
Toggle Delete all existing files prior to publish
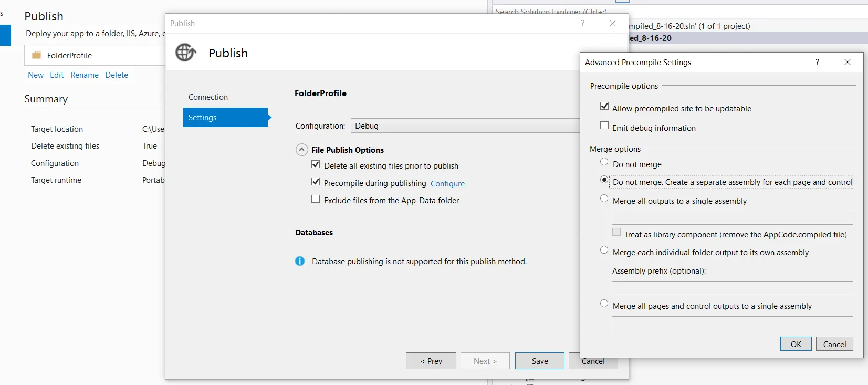pyautogui.click(x=316, y=165)
